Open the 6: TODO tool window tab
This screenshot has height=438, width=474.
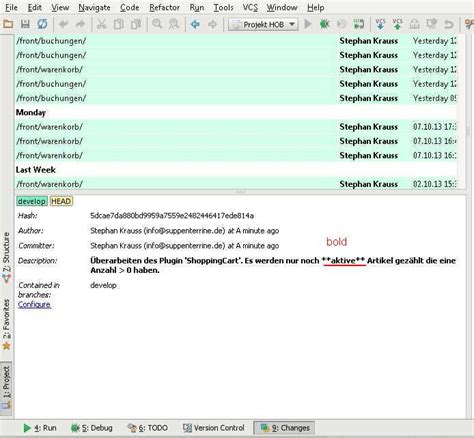tap(147, 428)
